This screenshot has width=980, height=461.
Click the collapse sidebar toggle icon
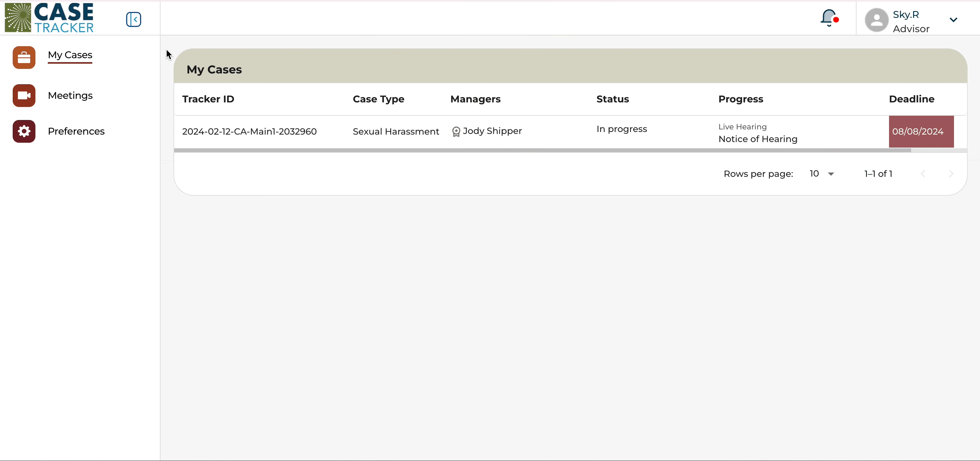point(133,19)
